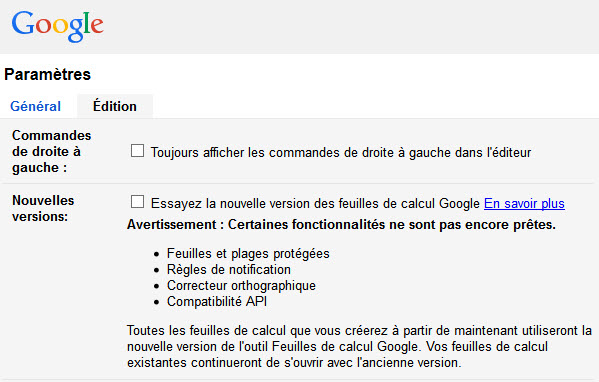Click the bold Avertissement warning line
Screen dimensions: 599x382
coord(341,225)
